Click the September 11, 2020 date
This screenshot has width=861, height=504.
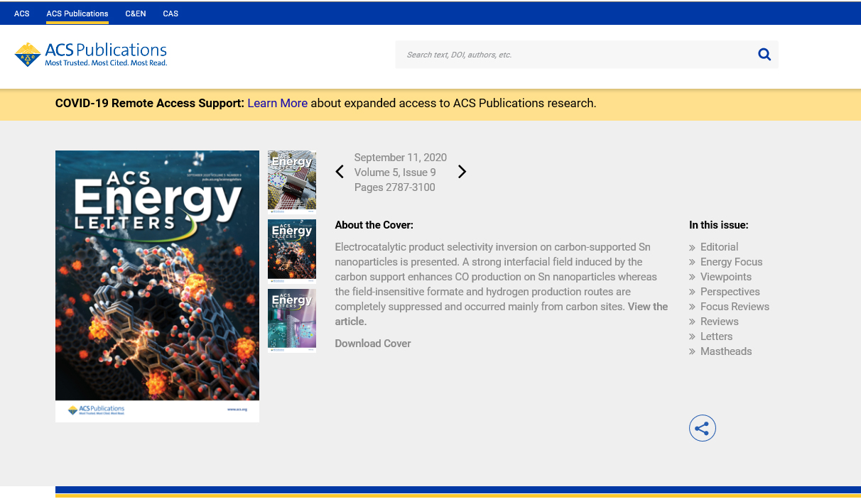pos(401,158)
